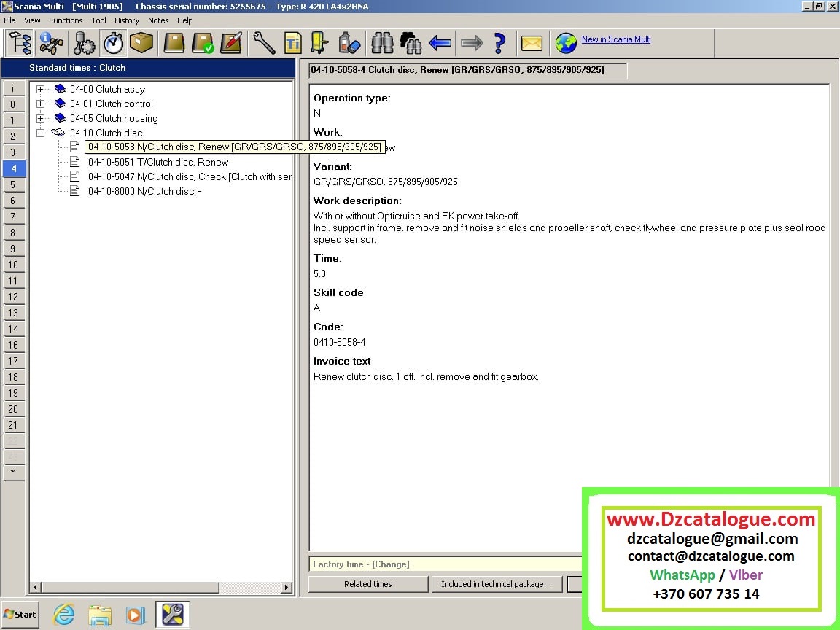Open the View menu
Image resolution: width=840 pixels, height=630 pixels.
tap(32, 20)
